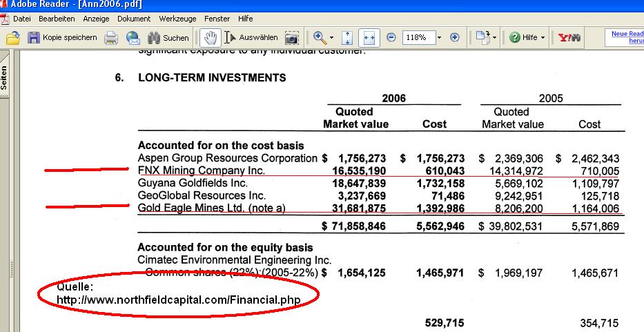Click Kopie speichern disk button
The width and height of the screenshot is (644, 332).
pos(62,38)
